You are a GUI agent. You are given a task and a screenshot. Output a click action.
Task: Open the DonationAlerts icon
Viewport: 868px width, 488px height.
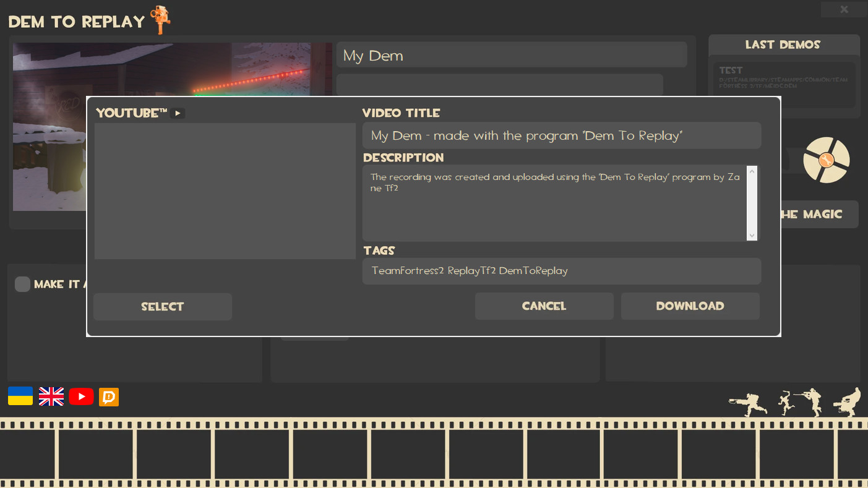(108, 397)
